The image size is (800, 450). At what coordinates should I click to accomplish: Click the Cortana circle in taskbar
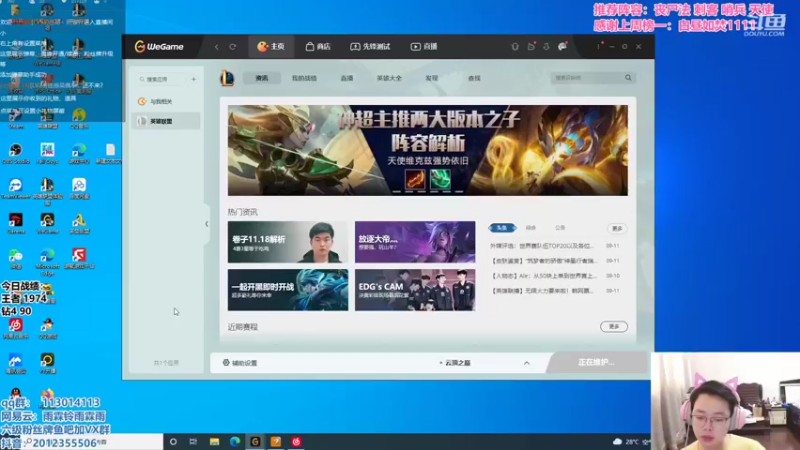[x=173, y=442]
